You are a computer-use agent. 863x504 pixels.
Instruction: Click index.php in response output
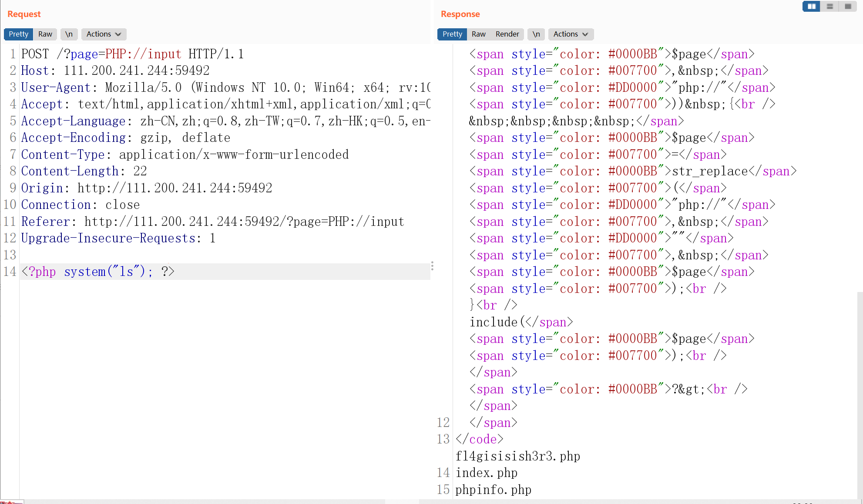coord(487,473)
